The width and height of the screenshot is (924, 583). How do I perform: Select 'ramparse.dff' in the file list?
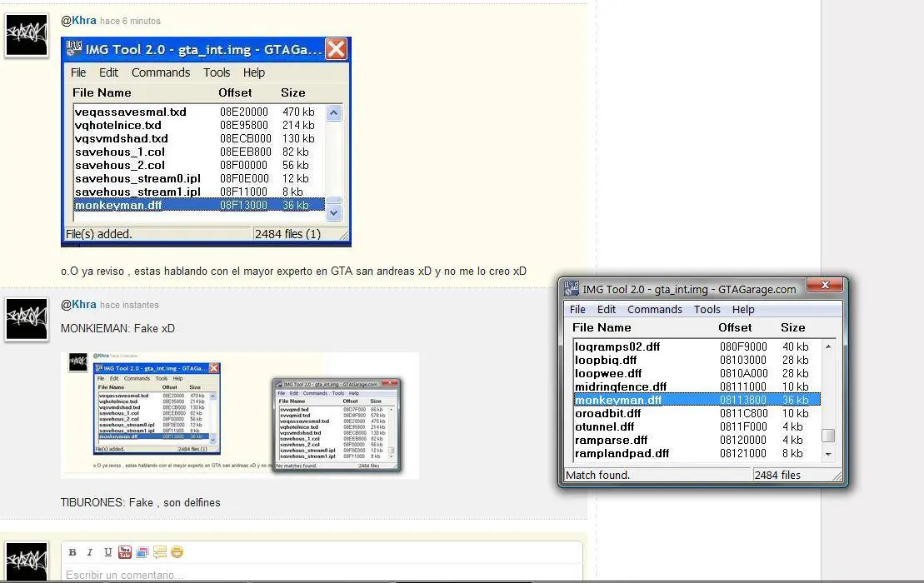click(x=697, y=440)
